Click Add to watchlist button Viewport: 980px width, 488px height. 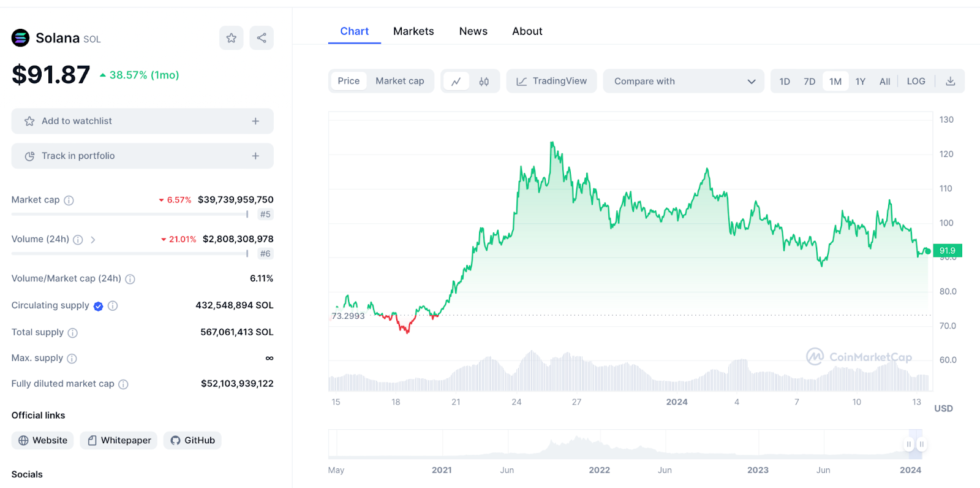[x=142, y=121]
